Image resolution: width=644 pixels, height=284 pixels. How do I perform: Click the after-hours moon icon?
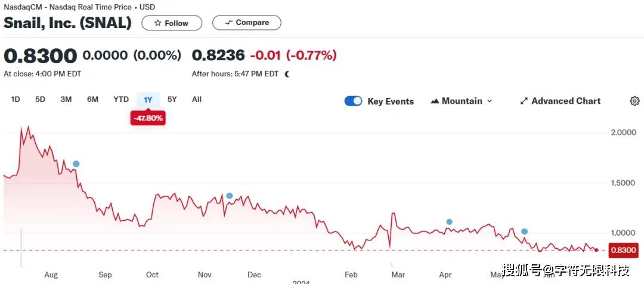pyautogui.click(x=287, y=75)
